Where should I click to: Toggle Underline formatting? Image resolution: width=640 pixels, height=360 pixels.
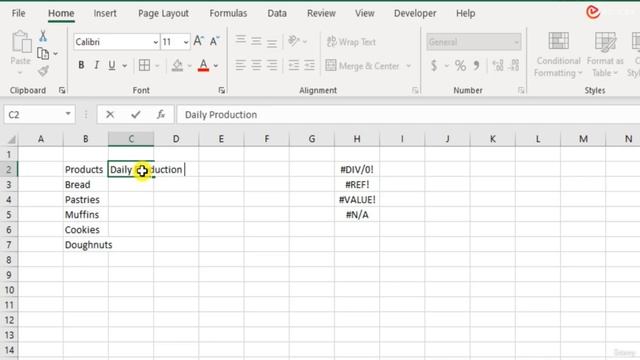point(111,65)
